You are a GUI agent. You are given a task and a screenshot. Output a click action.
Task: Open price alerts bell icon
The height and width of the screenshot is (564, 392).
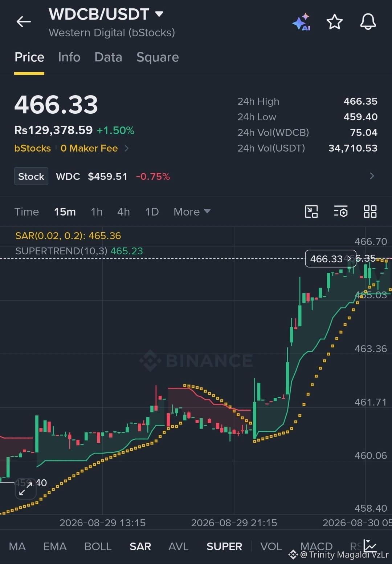click(368, 22)
